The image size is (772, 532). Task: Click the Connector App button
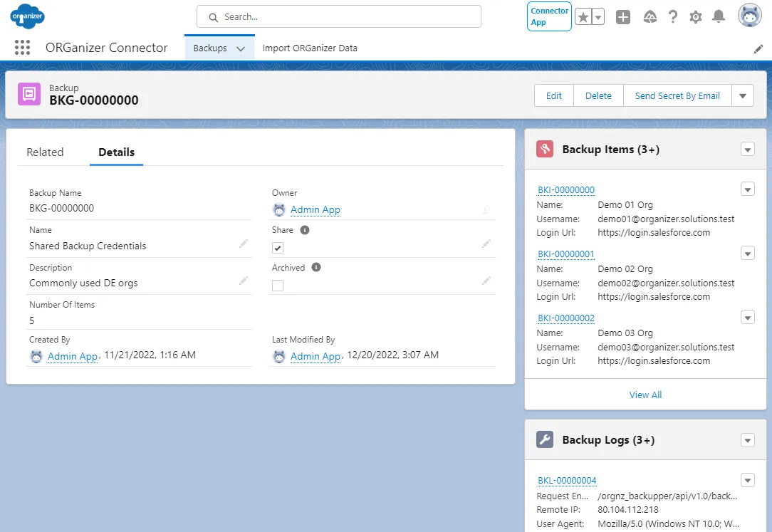549,16
